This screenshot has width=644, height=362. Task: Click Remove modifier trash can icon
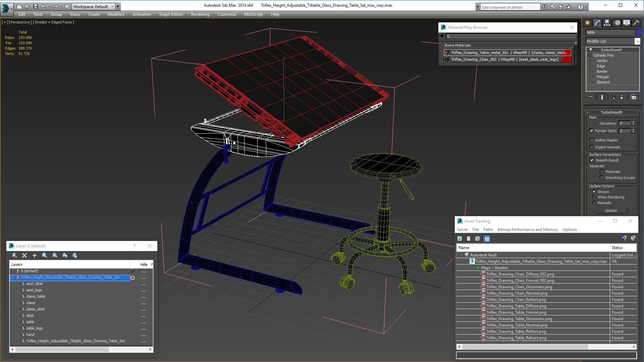pos(622,97)
